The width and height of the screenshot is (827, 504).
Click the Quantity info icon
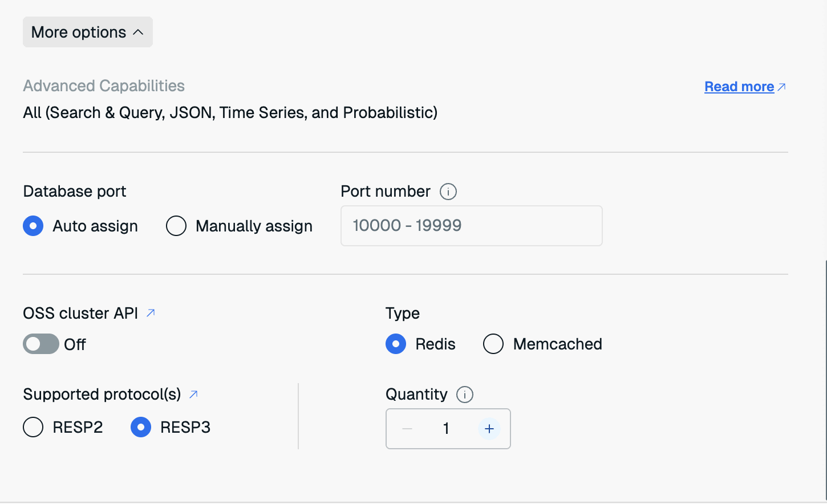pyautogui.click(x=465, y=395)
